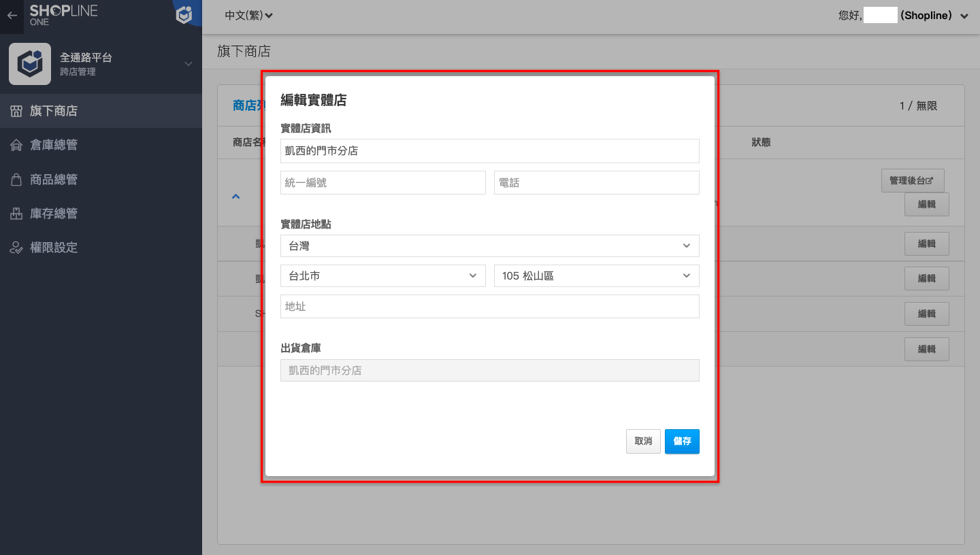Click the 電話 phone input field
Screen dimensions: 980x555
click(597, 182)
